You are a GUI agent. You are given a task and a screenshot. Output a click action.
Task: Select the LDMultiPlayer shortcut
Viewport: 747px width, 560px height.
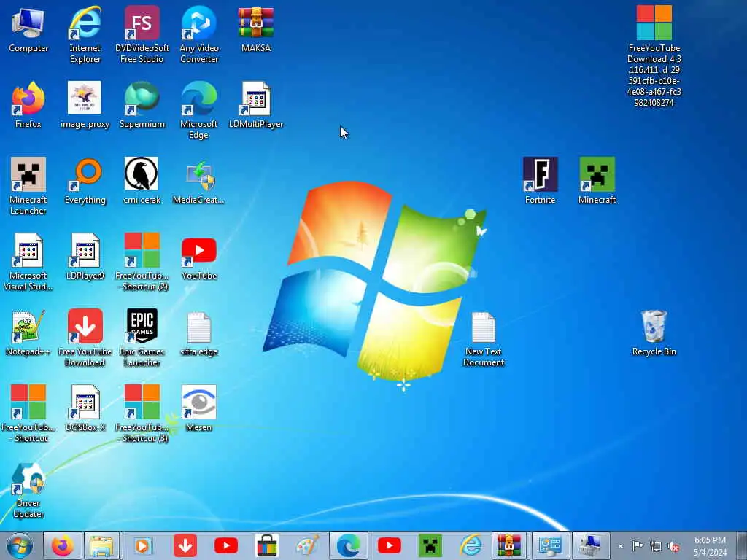[256, 105]
